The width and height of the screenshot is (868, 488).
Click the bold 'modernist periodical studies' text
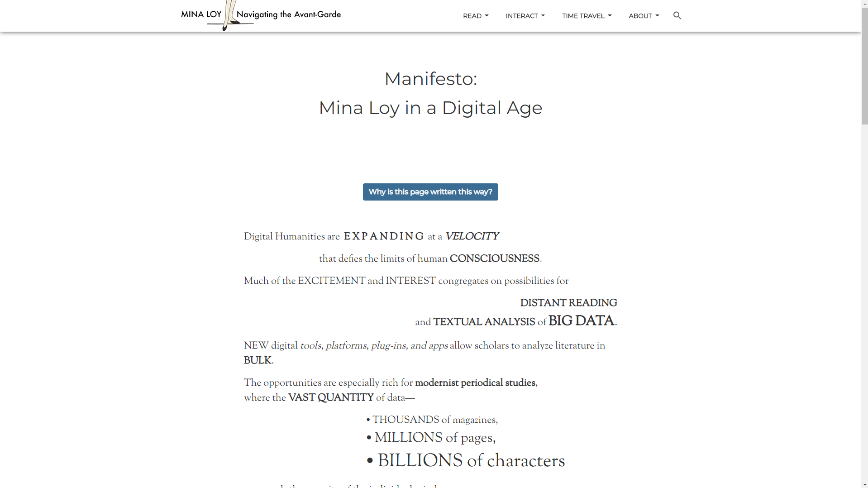point(475,383)
